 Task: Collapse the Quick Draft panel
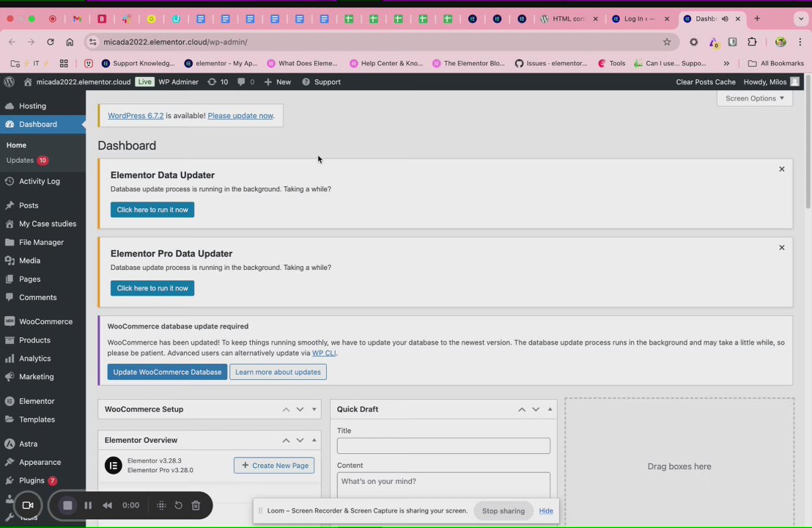click(550, 409)
